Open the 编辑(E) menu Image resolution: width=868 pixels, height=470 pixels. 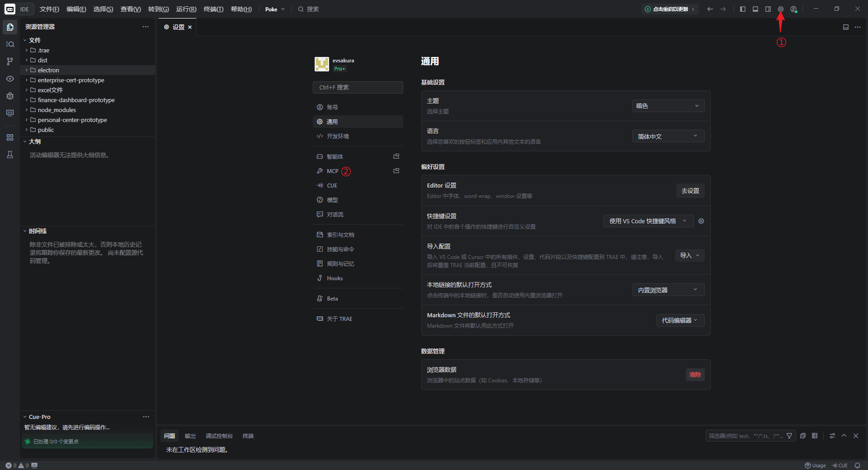tap(76, 9)
